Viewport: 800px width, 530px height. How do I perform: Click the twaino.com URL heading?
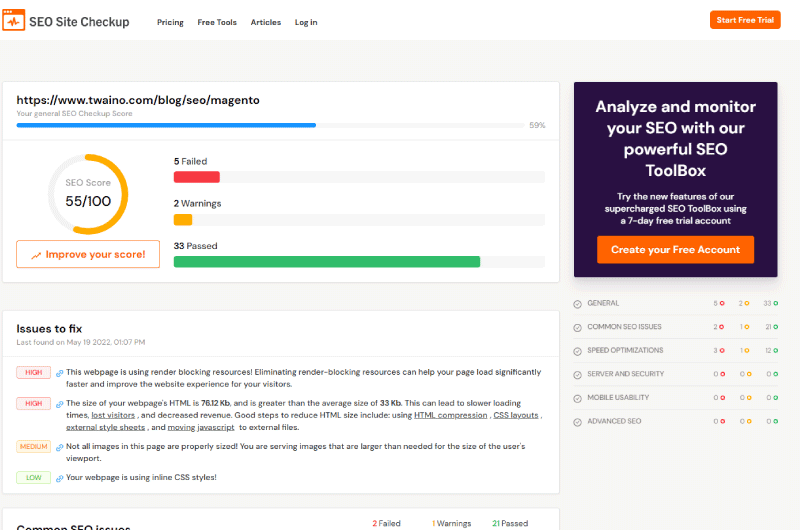(x=138, y=100)
